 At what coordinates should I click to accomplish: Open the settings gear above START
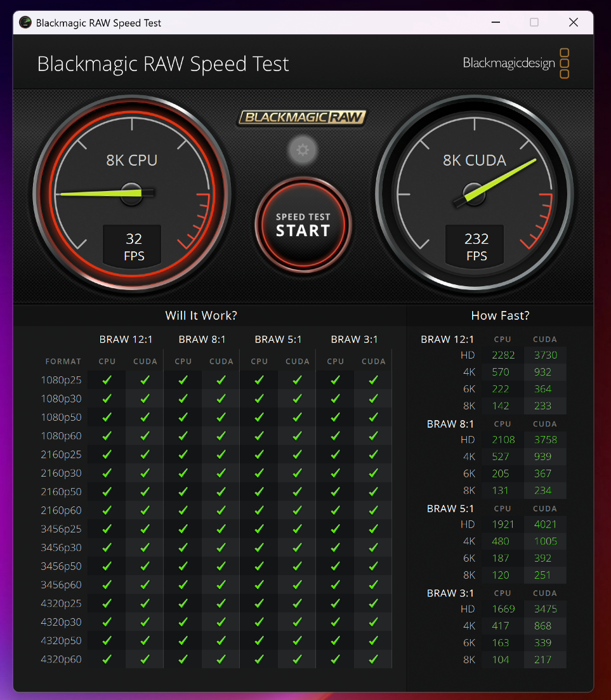tap(303, 150)
